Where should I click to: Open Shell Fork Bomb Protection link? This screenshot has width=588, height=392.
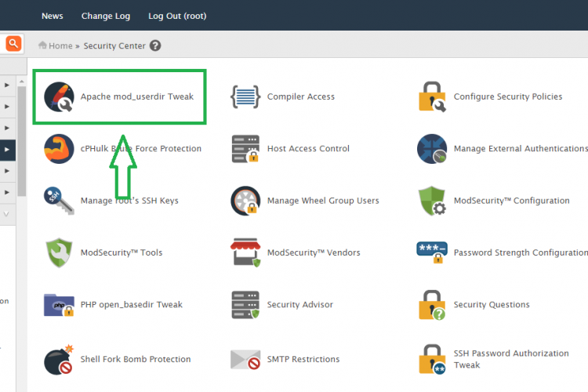(136, 359)
